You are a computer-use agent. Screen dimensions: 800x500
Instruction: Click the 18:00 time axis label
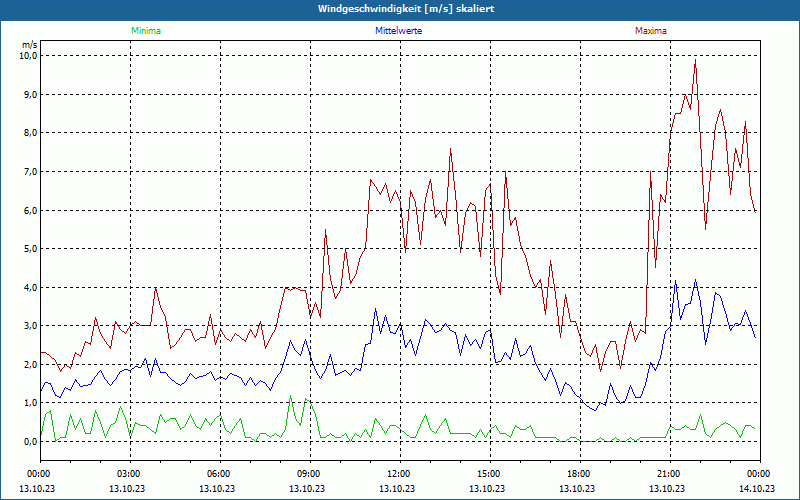pos(581,474)
